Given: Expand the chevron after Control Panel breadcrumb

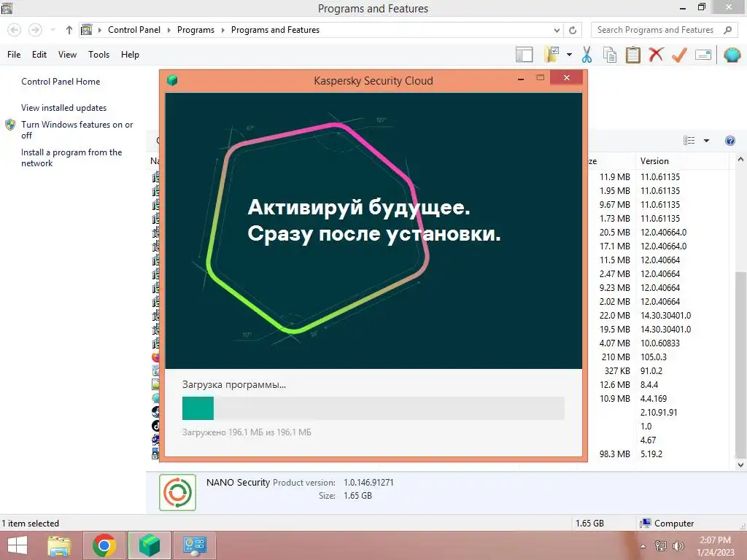Looking at the screenshot, I should click(169, 30).
